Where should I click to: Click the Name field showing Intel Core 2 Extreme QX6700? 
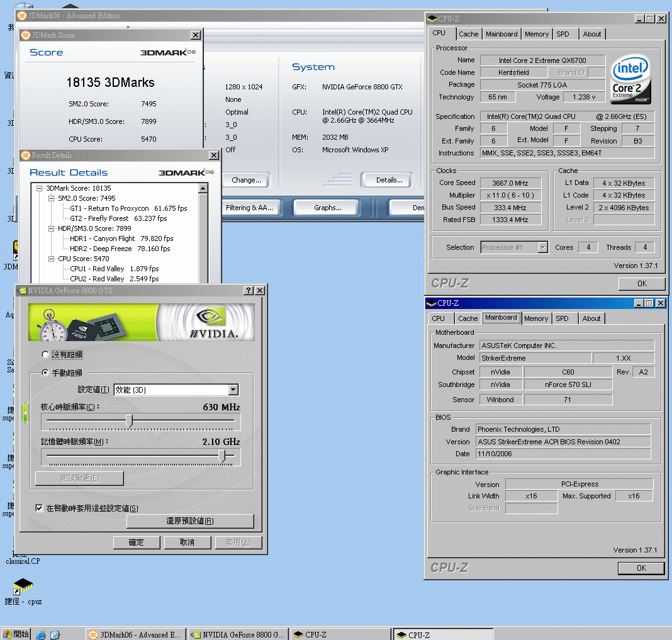point(542,60)
